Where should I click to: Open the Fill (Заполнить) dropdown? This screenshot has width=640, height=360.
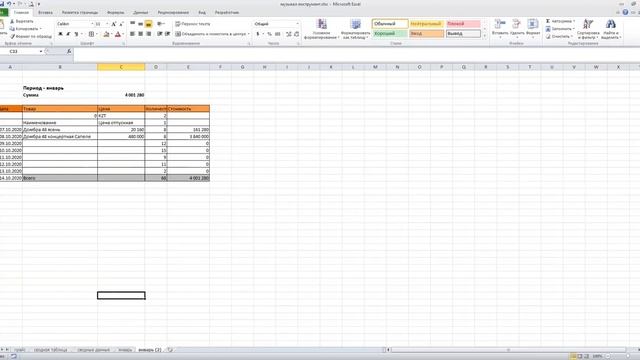(x=560, y=29)
